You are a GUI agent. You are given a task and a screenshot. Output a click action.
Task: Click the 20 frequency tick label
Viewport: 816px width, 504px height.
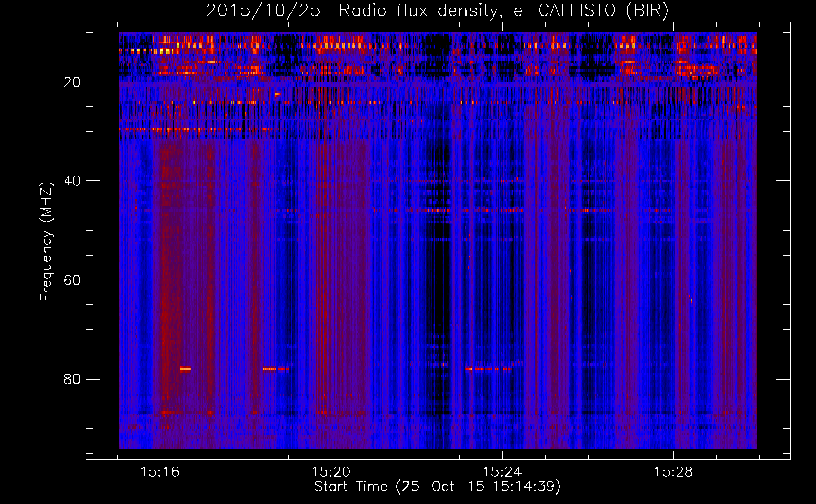coord(72,82)
